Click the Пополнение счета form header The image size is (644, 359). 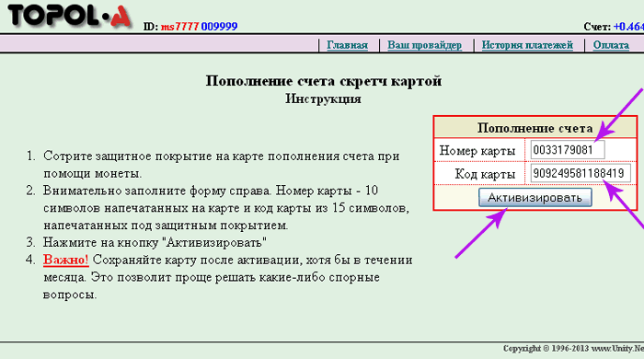[x=535, y=128]
